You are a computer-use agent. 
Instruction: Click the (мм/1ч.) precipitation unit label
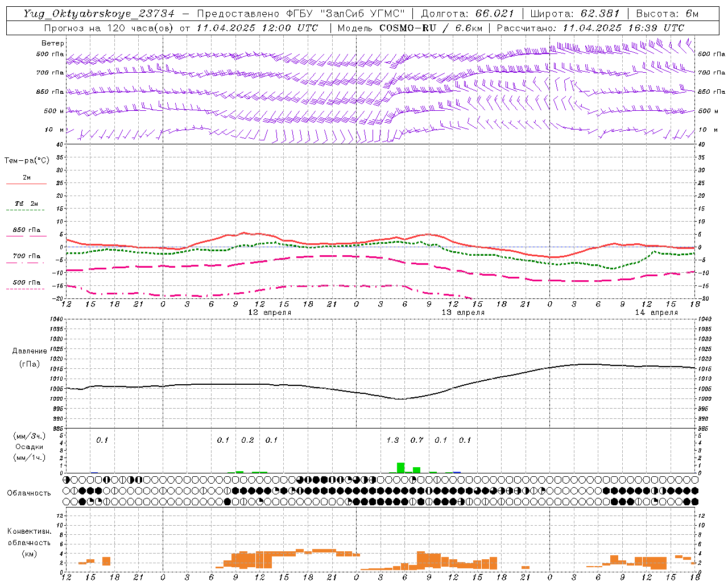[30, 458]
